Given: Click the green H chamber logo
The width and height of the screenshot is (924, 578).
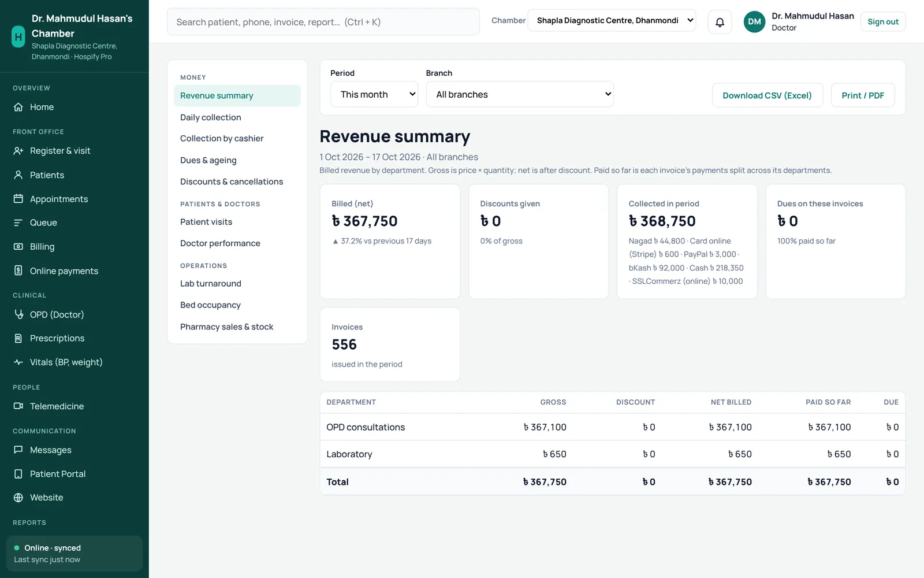Looking at the screenshot, I should (x=18, y=36).
